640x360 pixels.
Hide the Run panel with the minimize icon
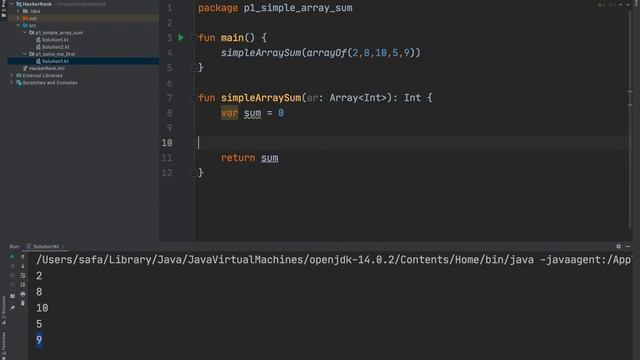pos(628,246)
